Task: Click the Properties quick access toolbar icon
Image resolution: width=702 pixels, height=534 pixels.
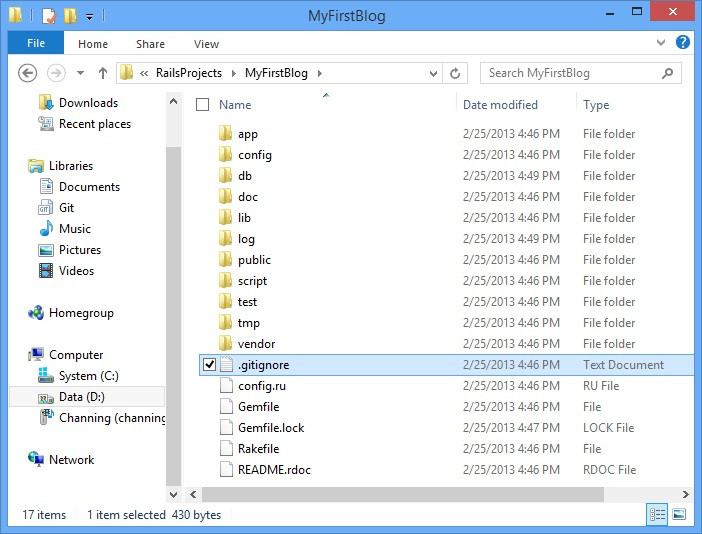Action: pyautogui.click(x=49, y=16)
